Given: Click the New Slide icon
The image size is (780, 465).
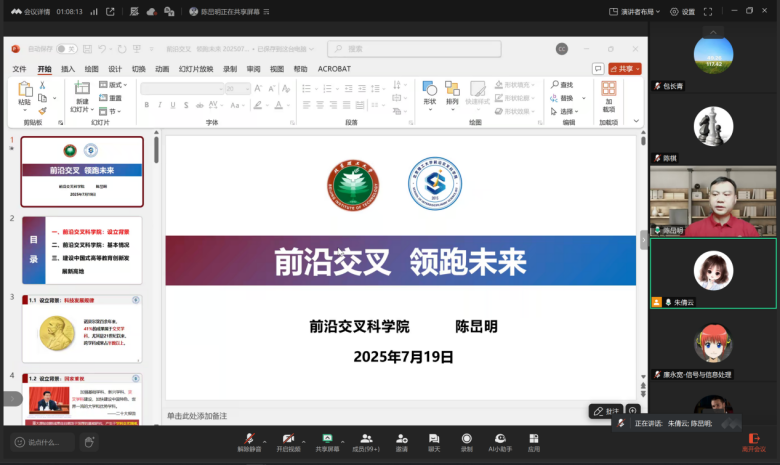Looking at the screenshot, I should point(82,89).
